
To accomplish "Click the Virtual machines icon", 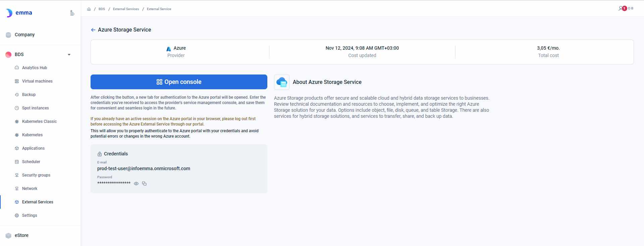I will coord(17,81).
